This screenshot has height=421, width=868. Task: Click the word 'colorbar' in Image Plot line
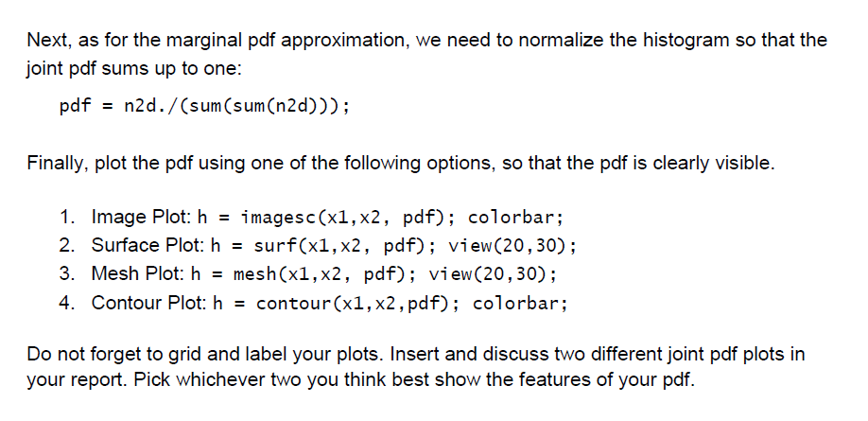(x=512, y=218)
